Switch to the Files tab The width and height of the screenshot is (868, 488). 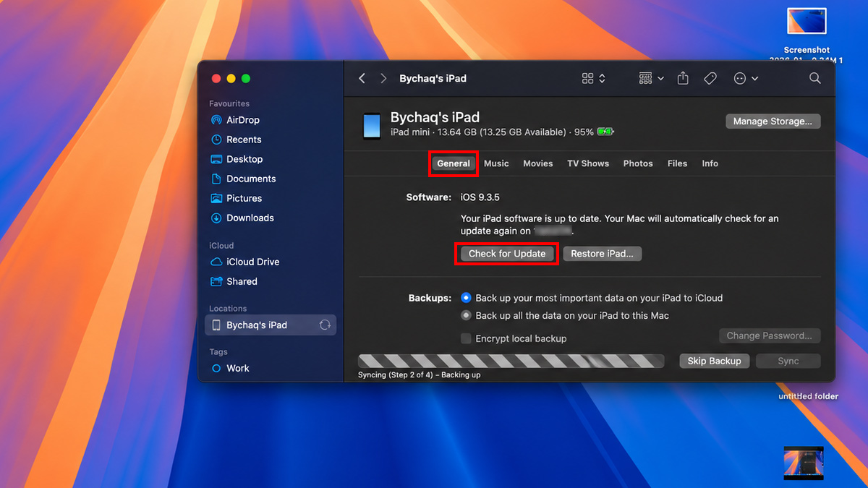pos(678,163)
